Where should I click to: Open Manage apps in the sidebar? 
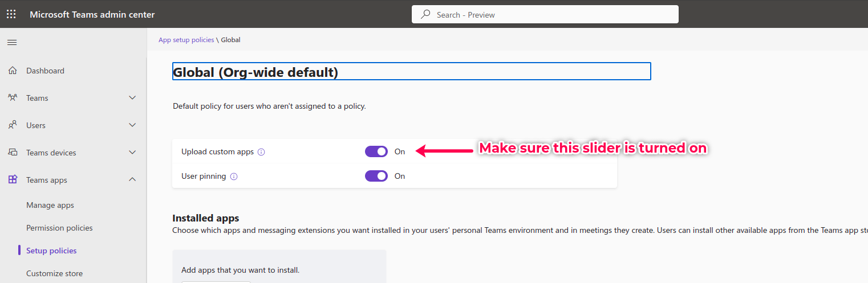50,205
